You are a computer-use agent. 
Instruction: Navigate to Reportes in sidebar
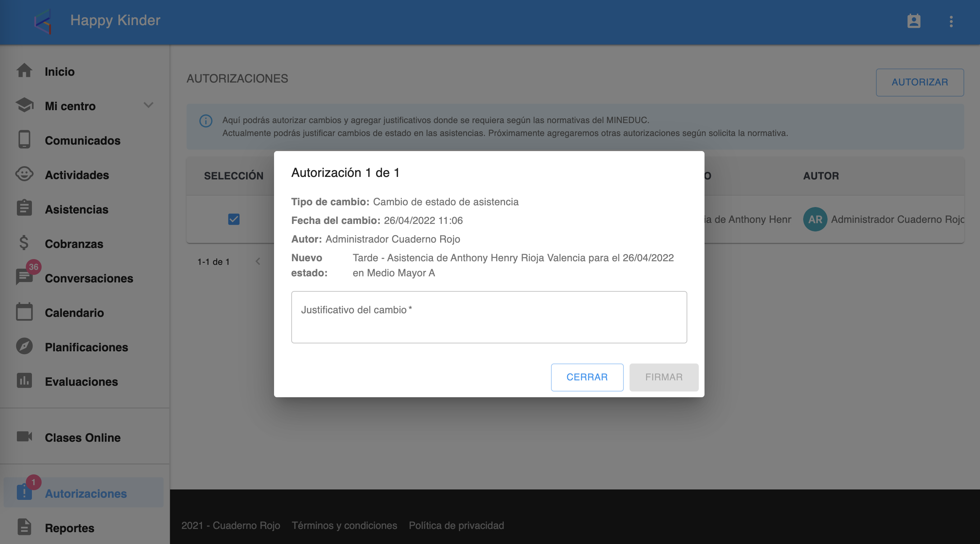69,527
